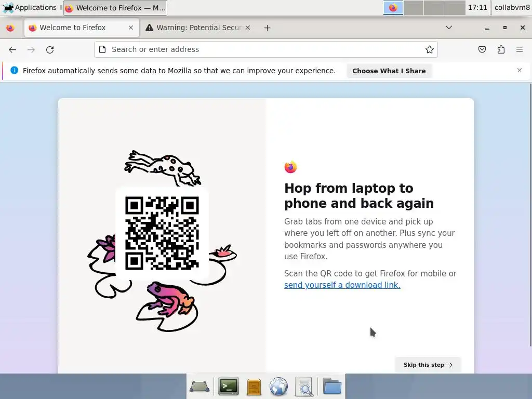
Task: Switch to Warning: Potential Security Risk tab
Action: click(199, 28)
